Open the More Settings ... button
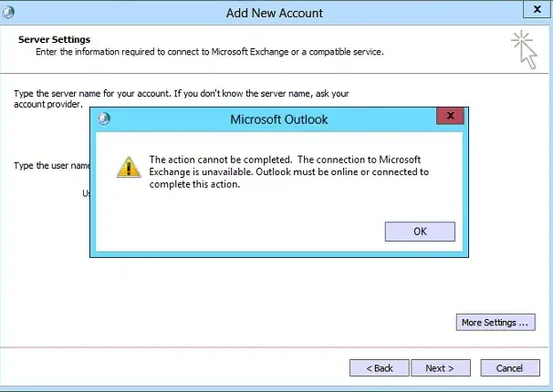Screen dimensions: 553x392 click(x=496, y=323)
